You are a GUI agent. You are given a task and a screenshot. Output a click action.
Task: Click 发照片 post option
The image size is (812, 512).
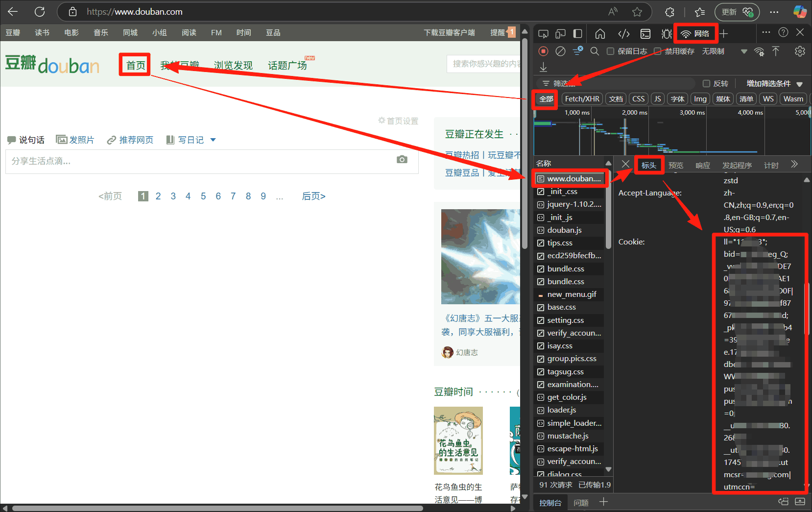pos(75,140)
